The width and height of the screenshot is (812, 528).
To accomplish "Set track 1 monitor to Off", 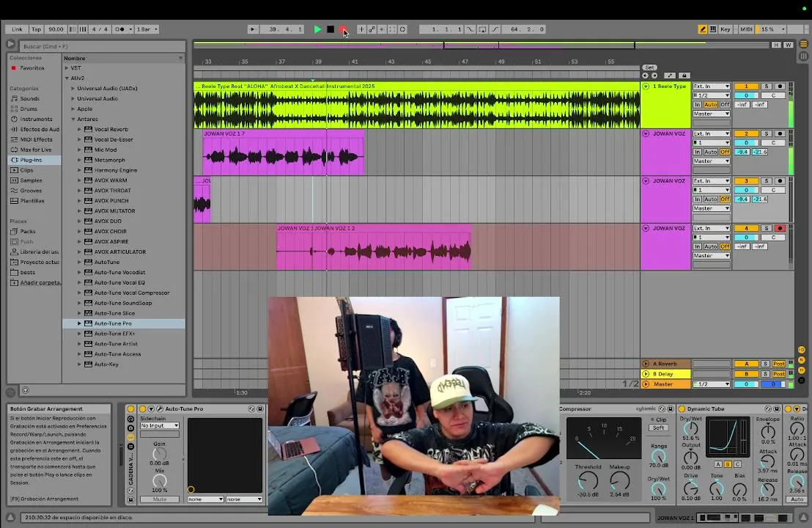I will click(x=725, y=105).
